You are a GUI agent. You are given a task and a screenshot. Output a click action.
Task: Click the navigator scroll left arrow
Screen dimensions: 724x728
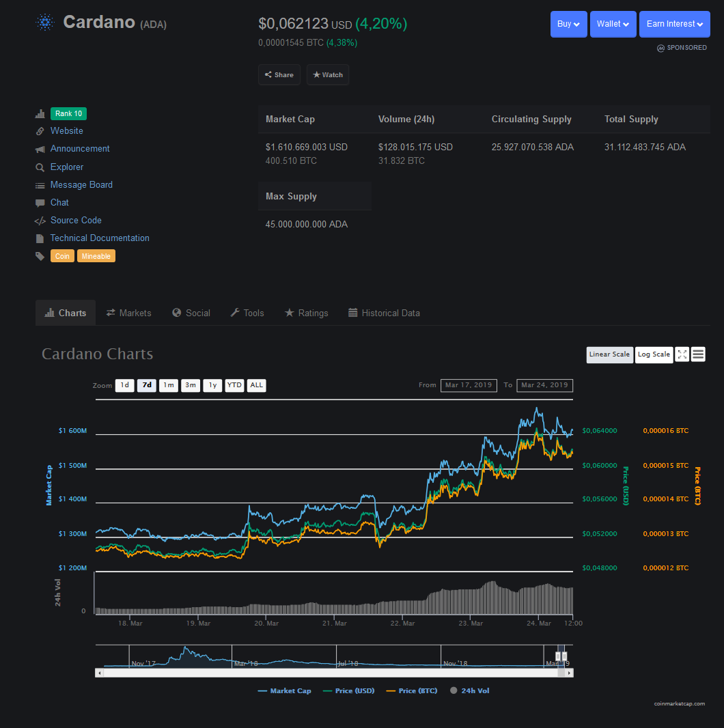point(100,673)
